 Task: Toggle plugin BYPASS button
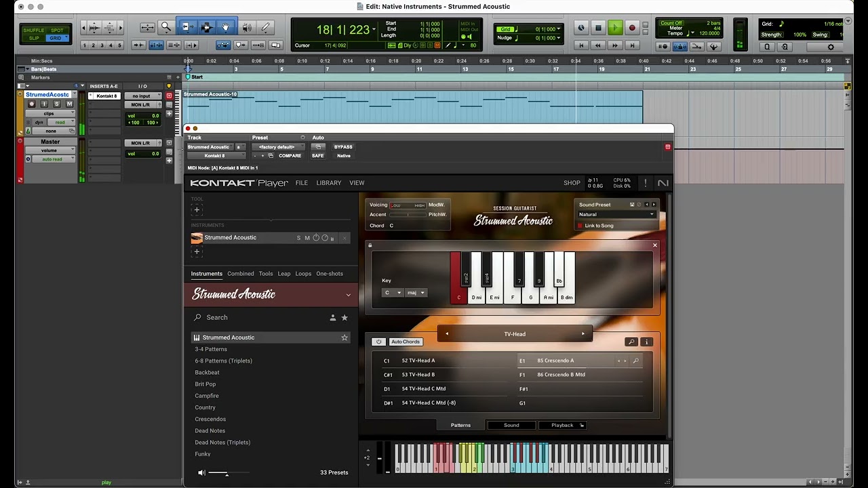pos(343,147)
